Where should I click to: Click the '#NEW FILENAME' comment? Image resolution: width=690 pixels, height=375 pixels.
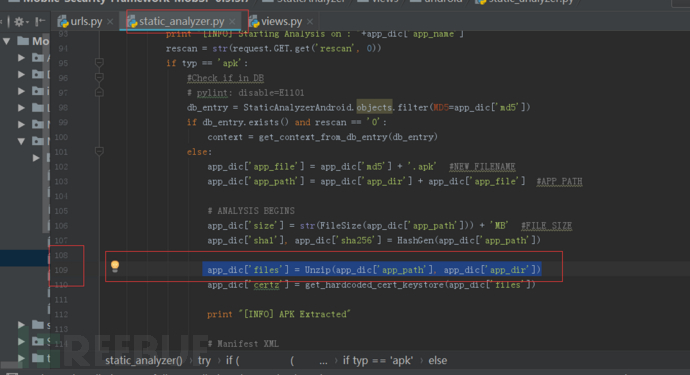pos(482,167)
